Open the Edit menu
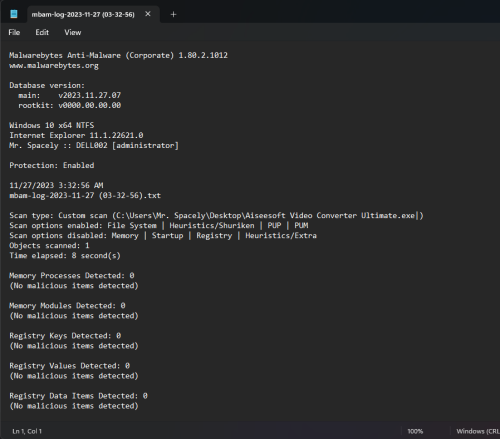 coord(42,32)
